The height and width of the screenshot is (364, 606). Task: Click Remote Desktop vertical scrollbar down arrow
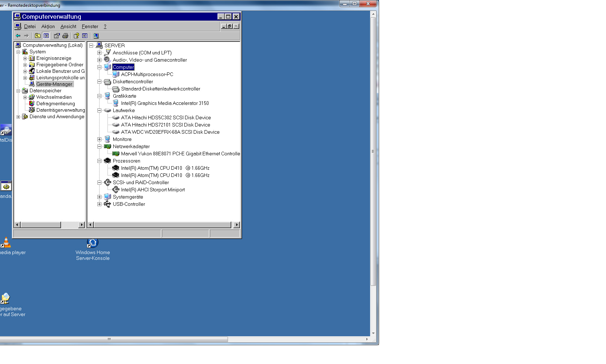click(x=373, y=333)
